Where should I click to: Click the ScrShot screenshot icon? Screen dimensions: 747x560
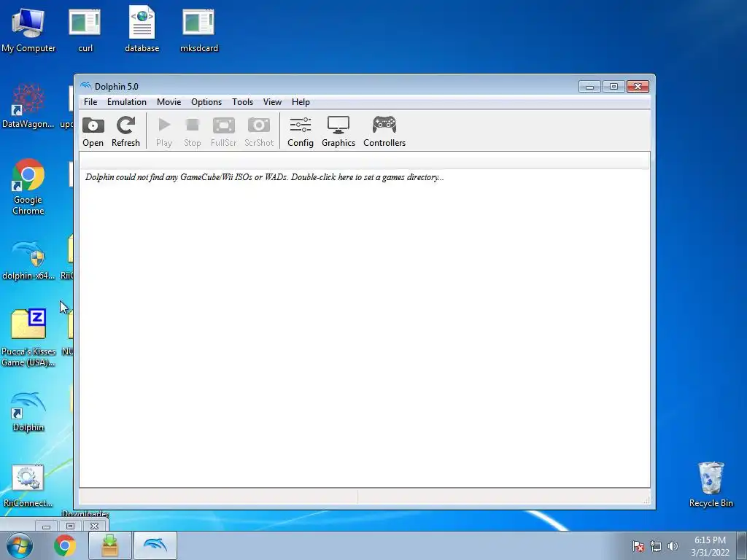point(259,131)
